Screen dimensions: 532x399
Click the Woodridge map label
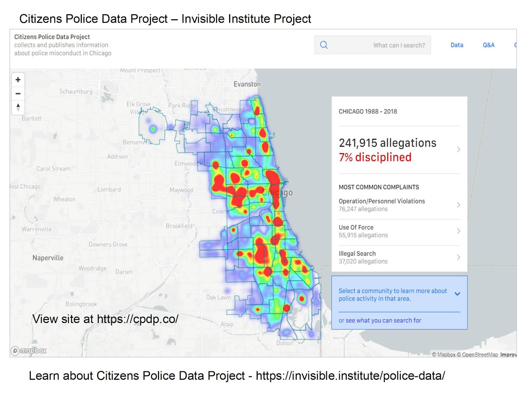[92, 269]
